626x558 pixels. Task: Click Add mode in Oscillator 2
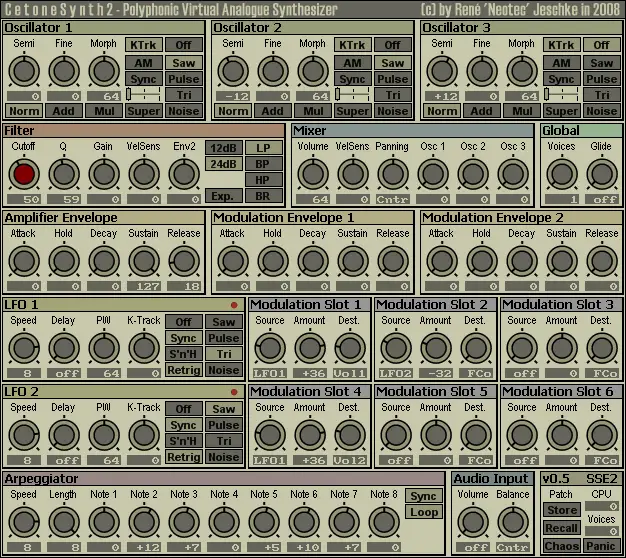coord(273,111)
